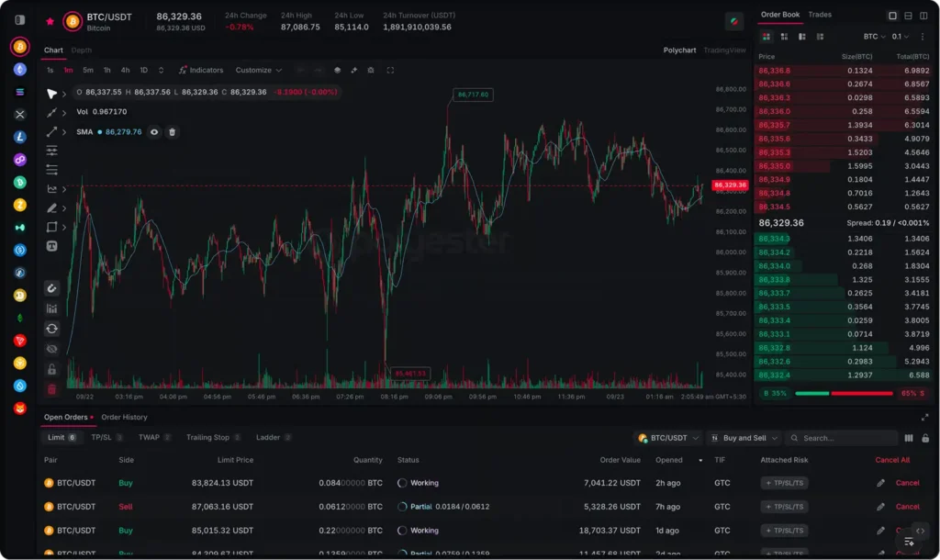Select the Litecoin coin in the sidebar
This screenshot has width=940, height=560.
[x=20, y=137]
